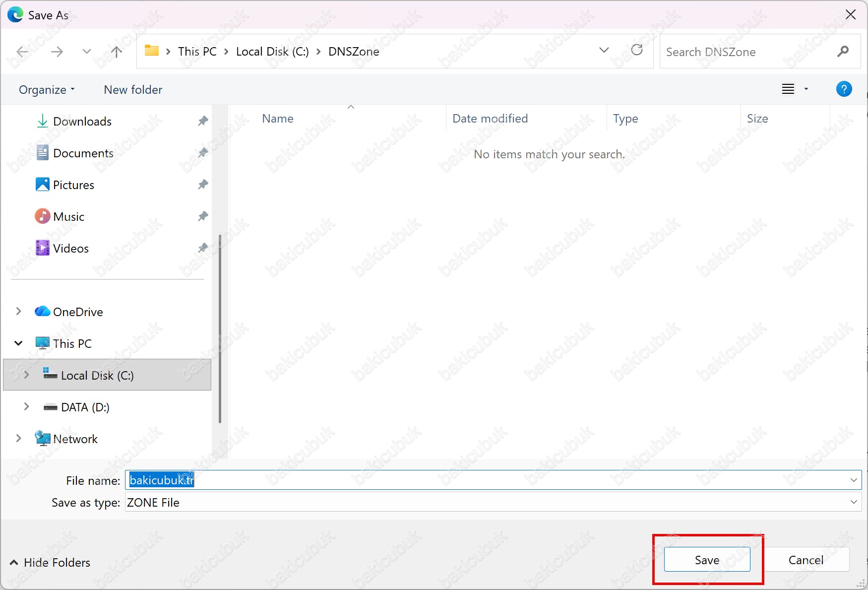Click New folder in the toolbar
The image size is (868, 590).
[x=133, y=90]
